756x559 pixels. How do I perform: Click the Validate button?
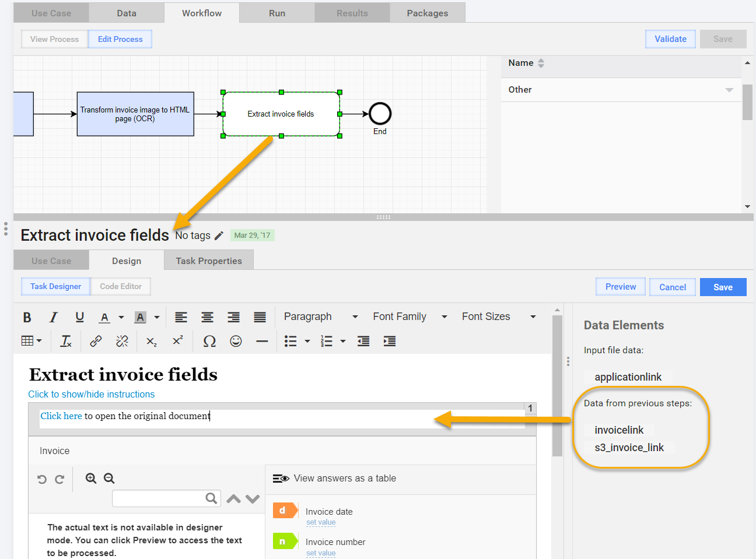click(670, 39)
